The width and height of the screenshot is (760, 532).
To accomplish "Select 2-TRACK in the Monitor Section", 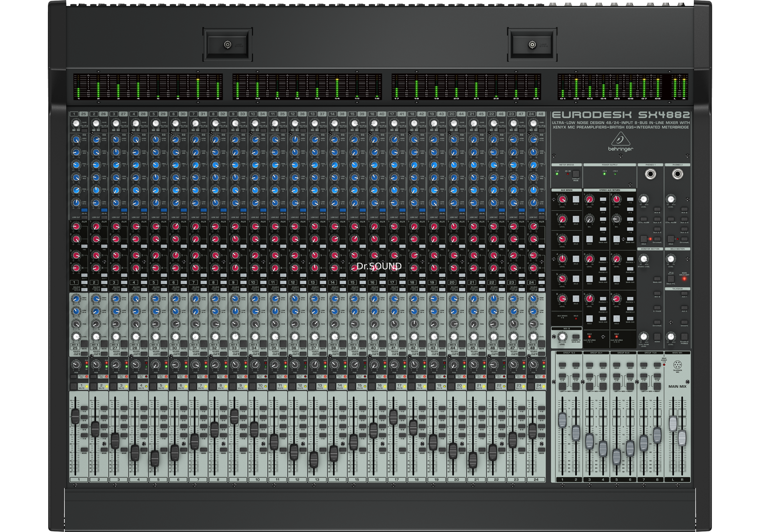I will [x=657, y=307].
